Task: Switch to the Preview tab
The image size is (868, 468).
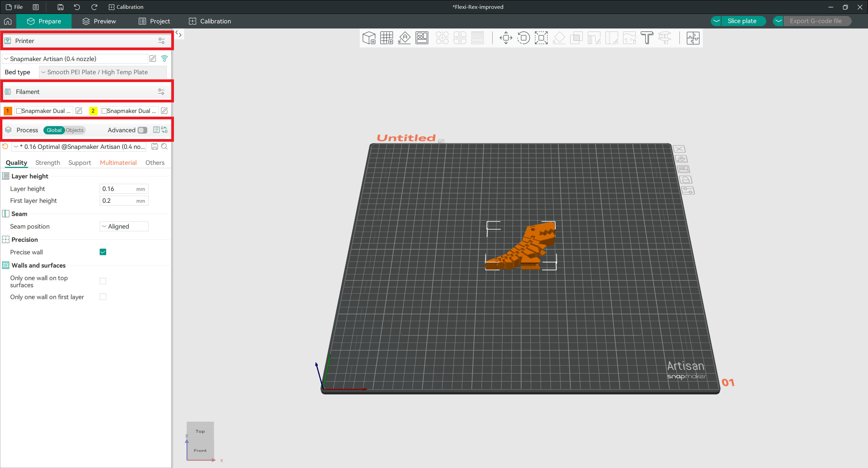Action: tap(99, 21)
